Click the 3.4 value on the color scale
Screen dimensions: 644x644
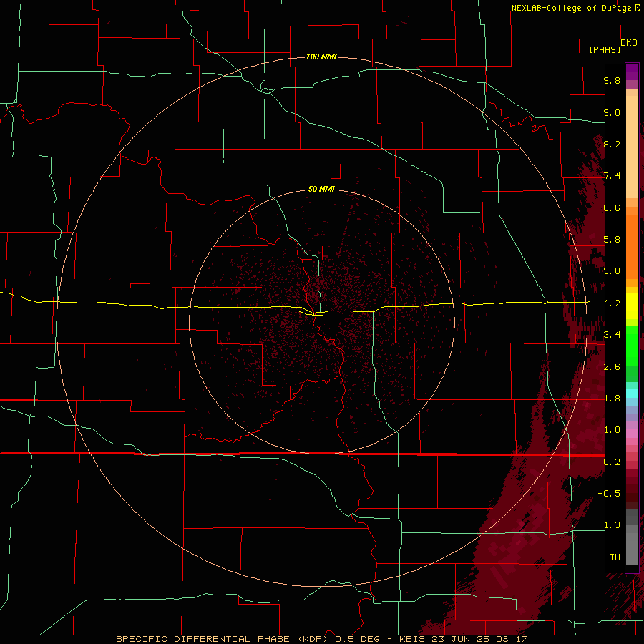coord(612,335)
